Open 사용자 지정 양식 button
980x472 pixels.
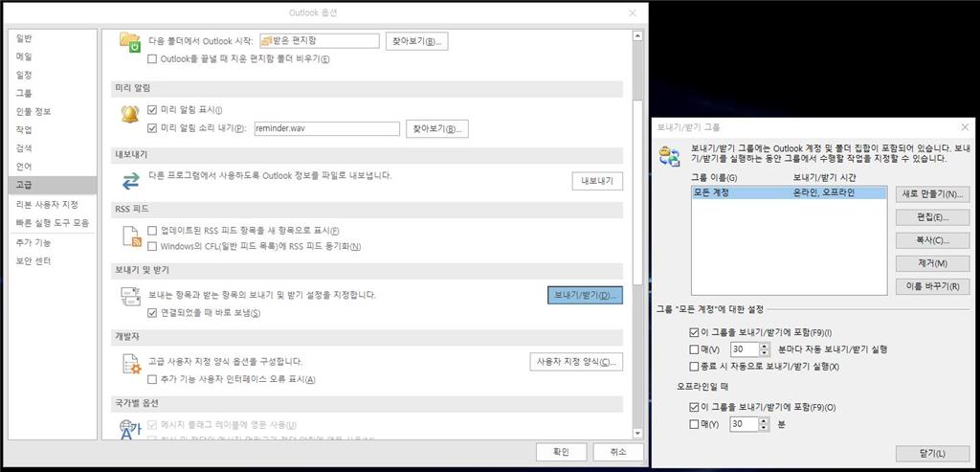tap(576, 362)
